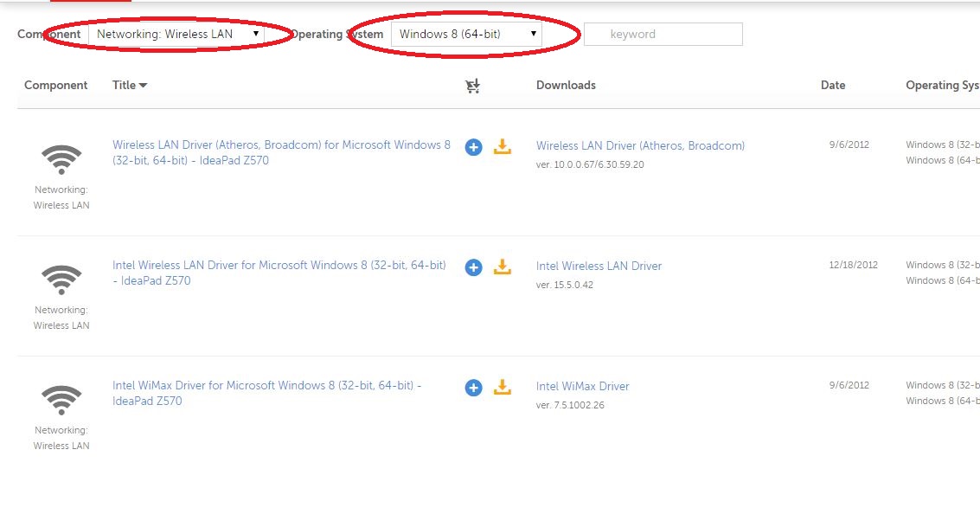This screenshot has height=514, width=980.
Task: Open Wireless LAN Driver (Atheros, Broadcom) title link
Action: click(x=281, y=152)
